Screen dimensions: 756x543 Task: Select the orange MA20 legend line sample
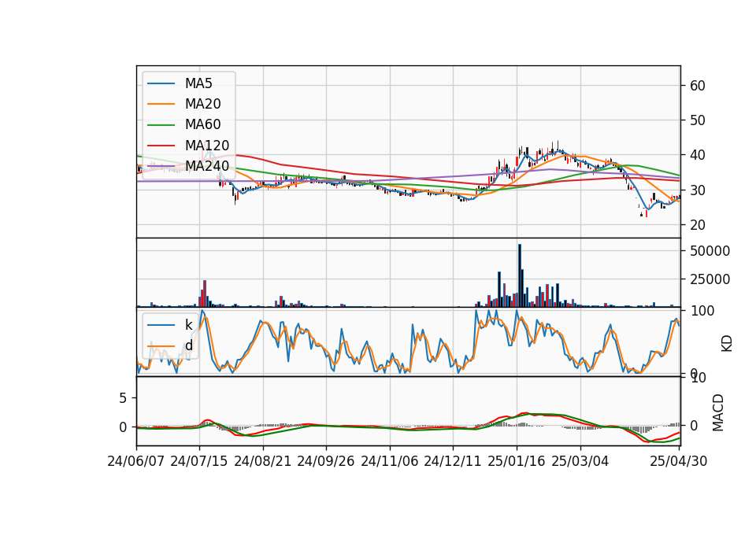point(161,104)
